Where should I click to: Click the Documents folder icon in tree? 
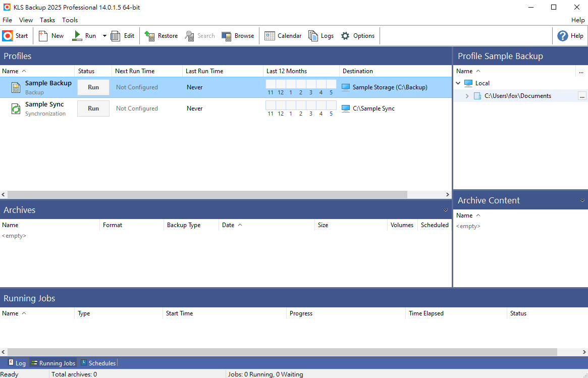pyautogui.click(x=477, y=96)
